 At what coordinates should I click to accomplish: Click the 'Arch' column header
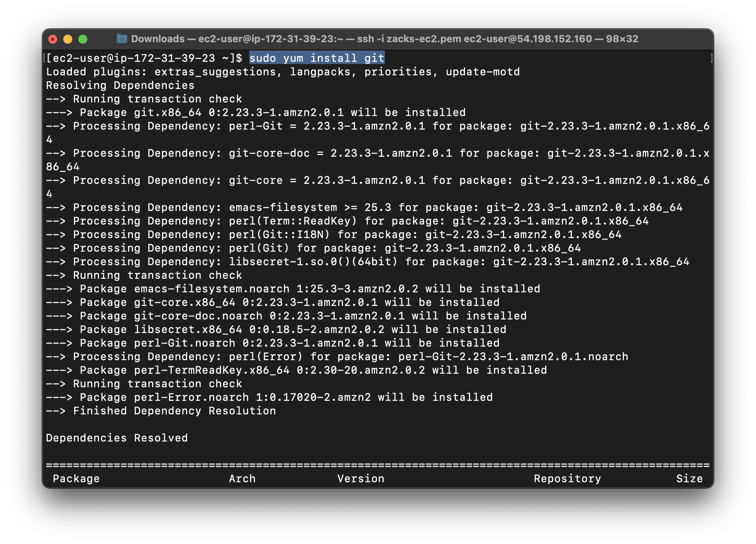[x=242, y=478]
